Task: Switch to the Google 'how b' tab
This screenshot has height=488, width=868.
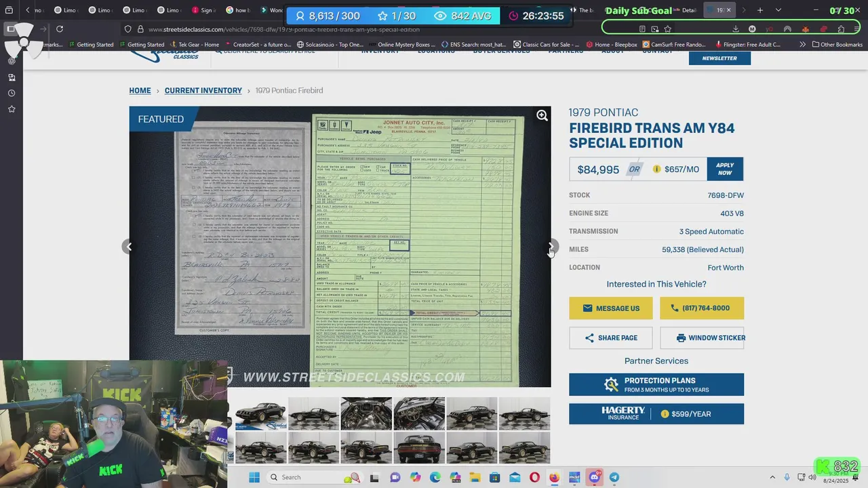Action: click(239, 10)
